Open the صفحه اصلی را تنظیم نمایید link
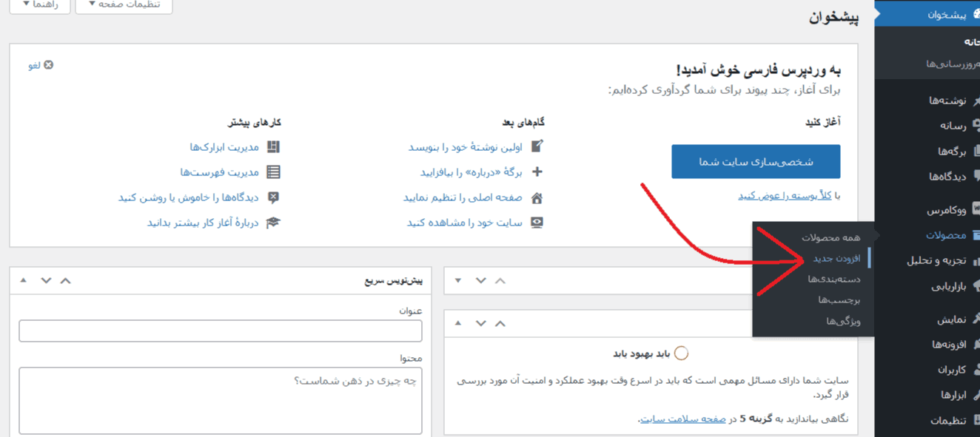Image resolution: width=980 pixels, height=437 pixels. click(x=463, y=197)
